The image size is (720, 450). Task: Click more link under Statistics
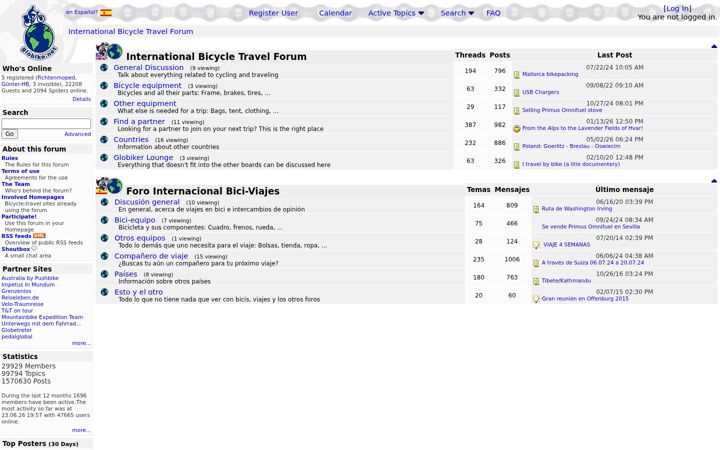[x=81, y=431]
